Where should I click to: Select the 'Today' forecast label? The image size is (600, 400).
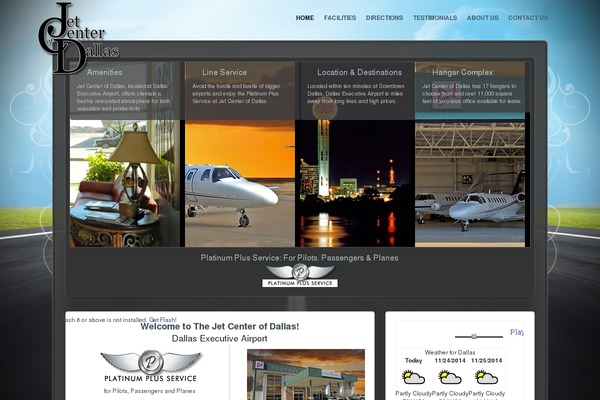click(413, 361)
